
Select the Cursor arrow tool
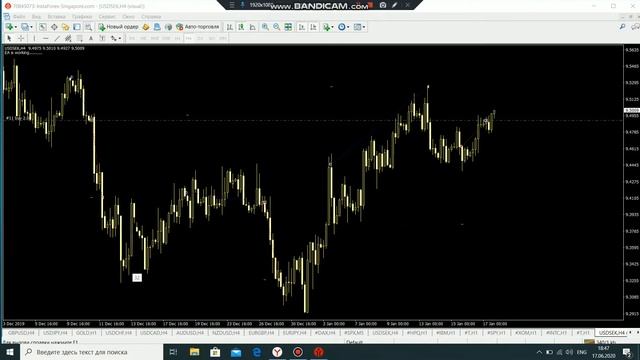tap(9, 38)
